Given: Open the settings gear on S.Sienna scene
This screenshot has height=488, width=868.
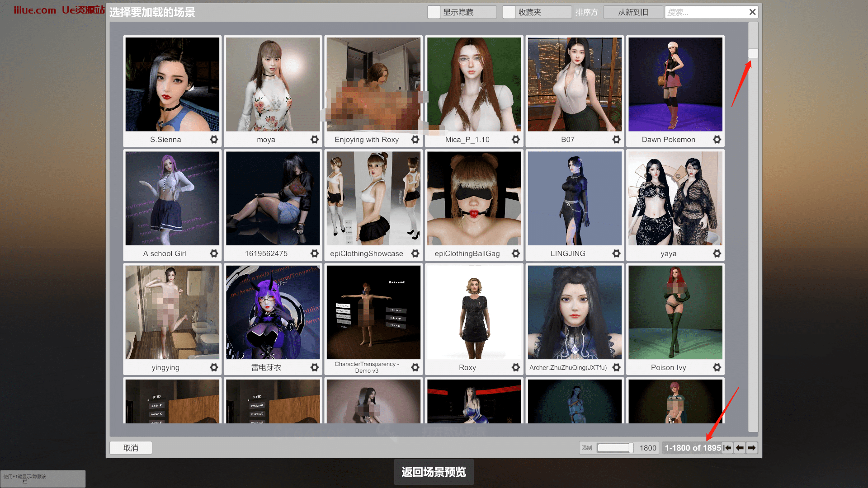Looking at the screenshot, I should (213, 139).
